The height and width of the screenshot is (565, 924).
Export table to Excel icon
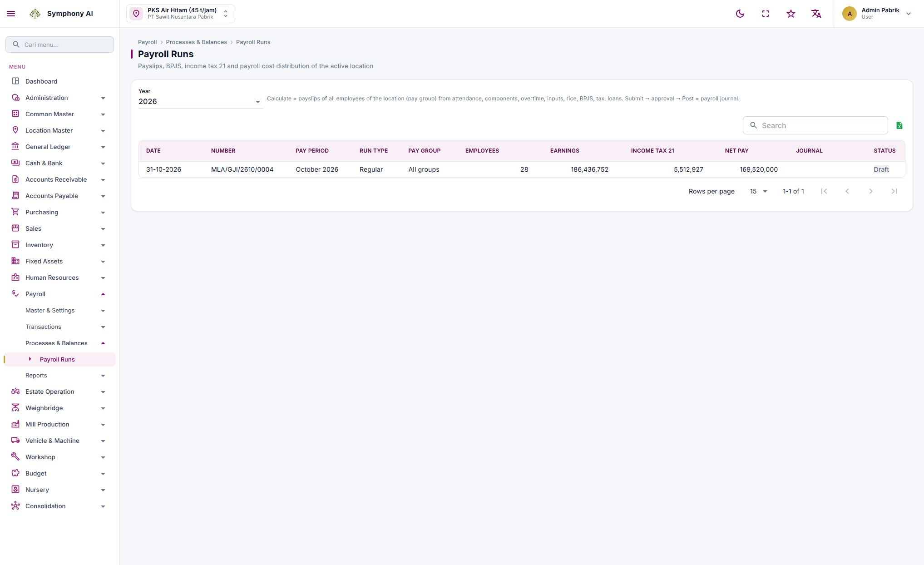click(899, 125)
